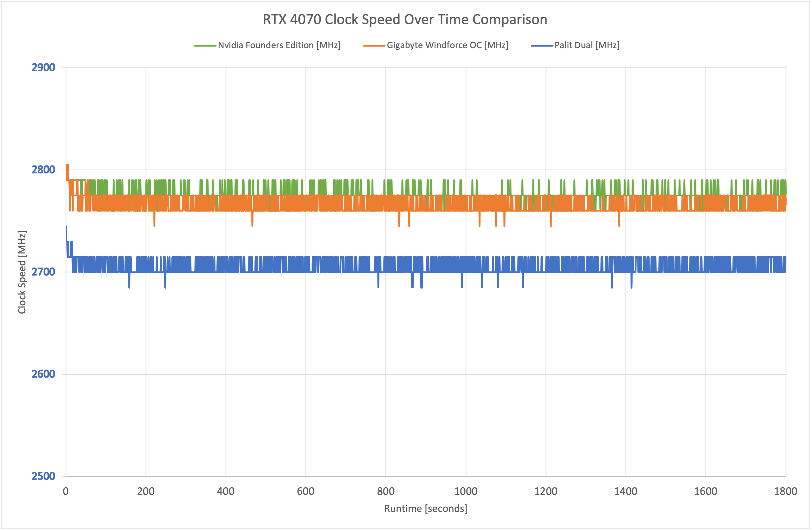Click the Runtime [seconds] axis title

point(425,509)
